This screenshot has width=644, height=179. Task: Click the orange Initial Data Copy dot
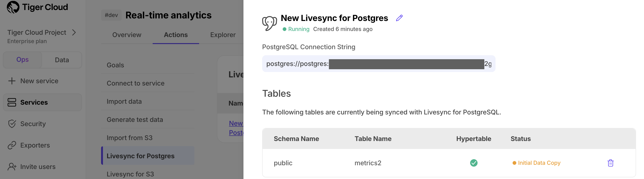tap(514, 163)
